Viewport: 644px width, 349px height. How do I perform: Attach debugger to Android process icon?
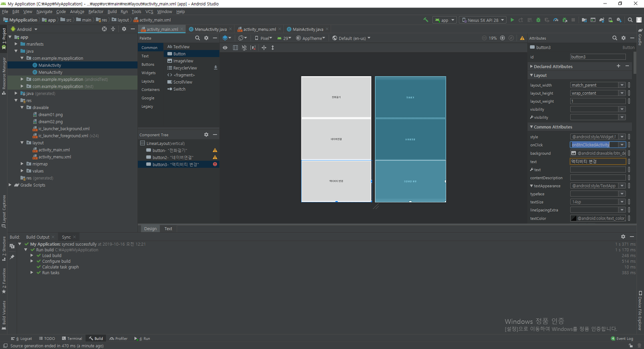pyautogui.click(x=565, y=20)
